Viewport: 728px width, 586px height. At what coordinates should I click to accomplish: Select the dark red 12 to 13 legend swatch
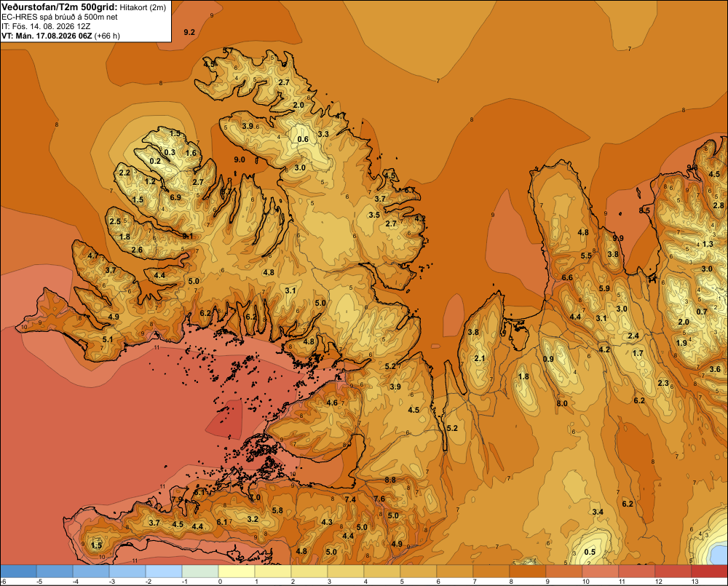[673, 571]
